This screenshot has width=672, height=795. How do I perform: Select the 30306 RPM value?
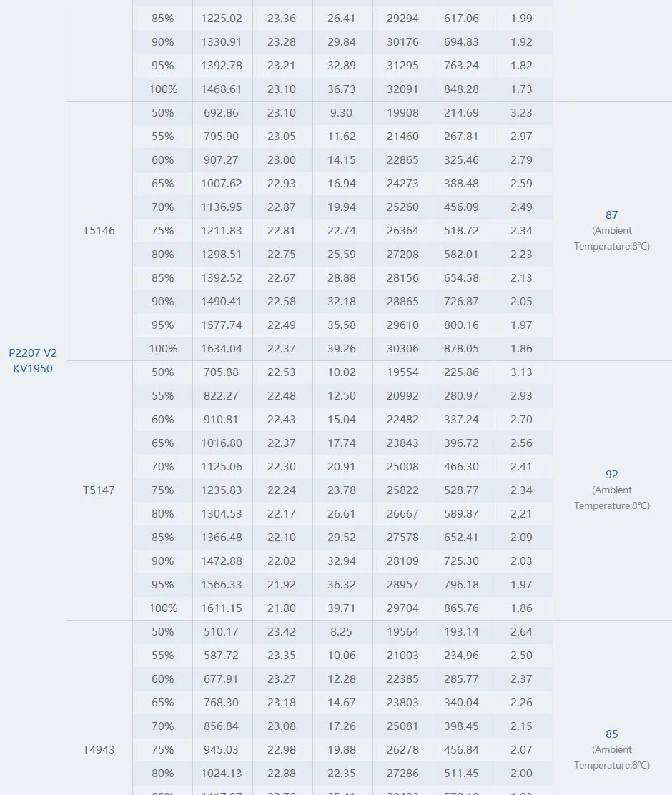tap(402, 349)
